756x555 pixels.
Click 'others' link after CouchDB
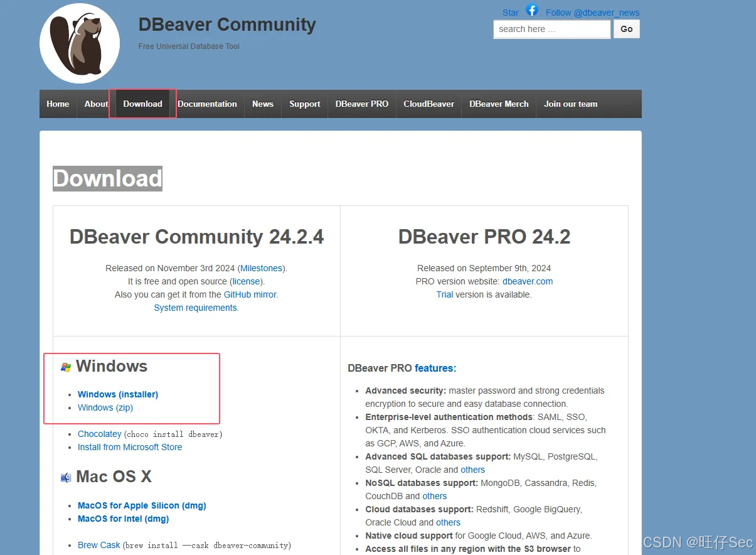(x=435, y=496)
